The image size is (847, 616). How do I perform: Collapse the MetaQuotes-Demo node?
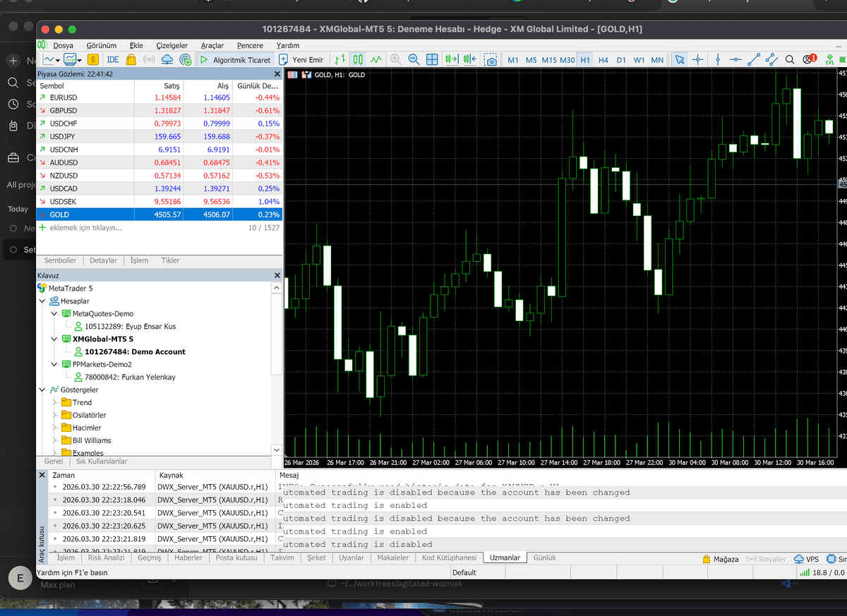(54, 314)
